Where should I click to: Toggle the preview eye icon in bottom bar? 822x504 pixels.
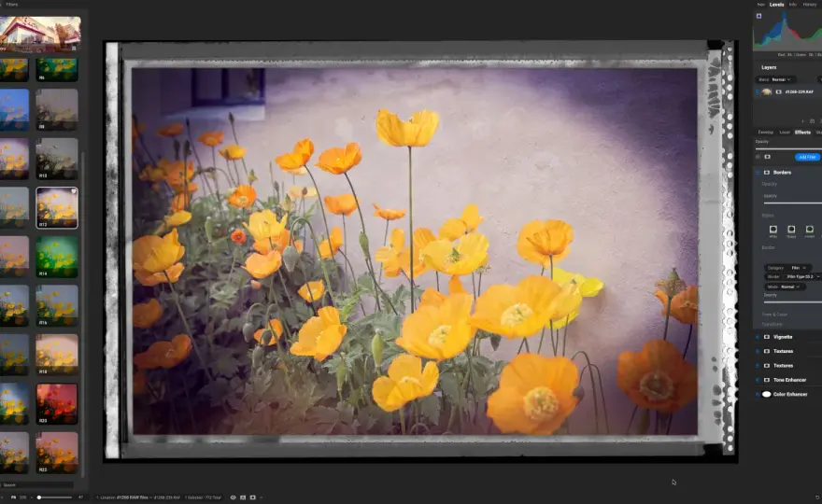tap(233, 497)
